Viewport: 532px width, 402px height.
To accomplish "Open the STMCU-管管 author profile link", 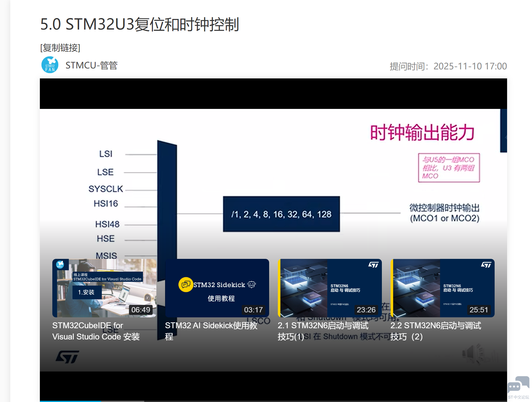I will tap(91, 65).
